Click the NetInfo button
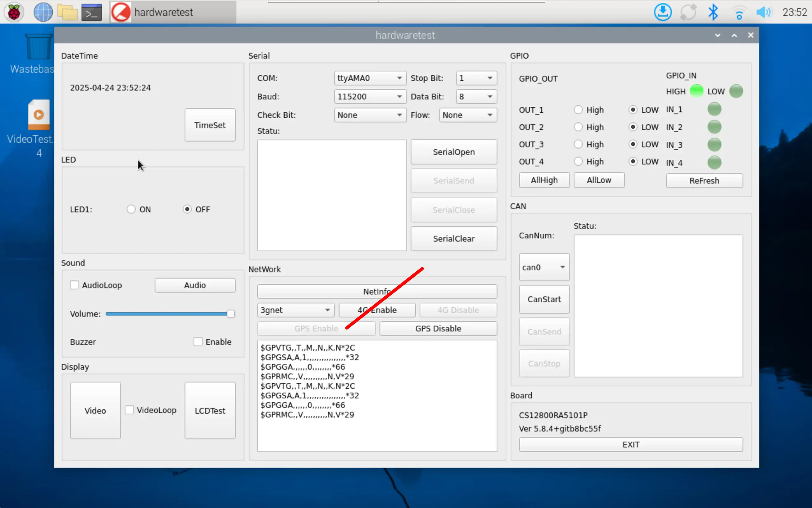The height and width of the screenshot is (508, 812). click(x=377, y=291)
